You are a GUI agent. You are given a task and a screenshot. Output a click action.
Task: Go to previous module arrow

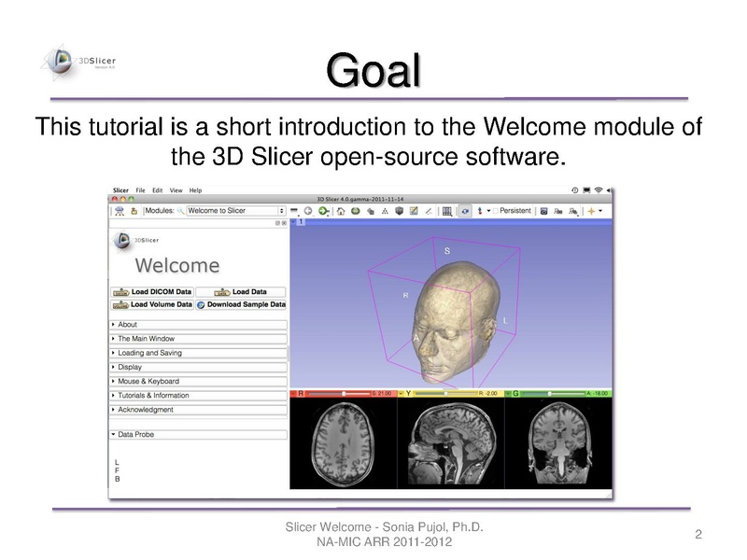click(x=308, y=211)
